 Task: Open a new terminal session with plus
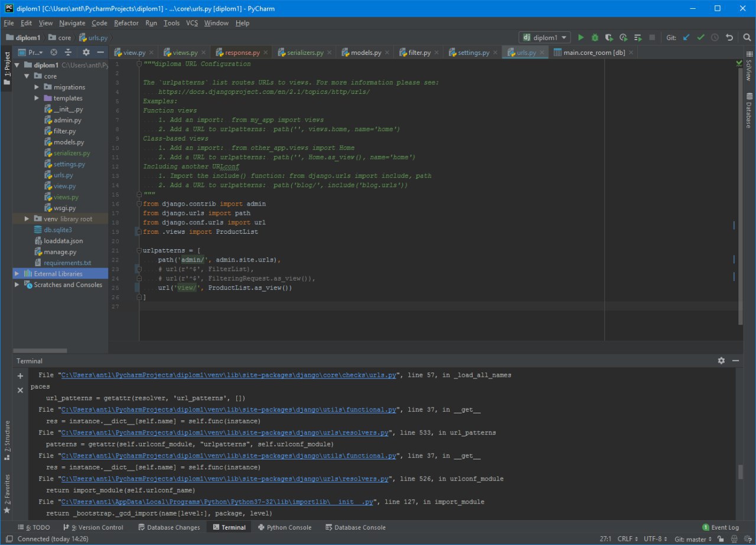click(x=21, y=376)
